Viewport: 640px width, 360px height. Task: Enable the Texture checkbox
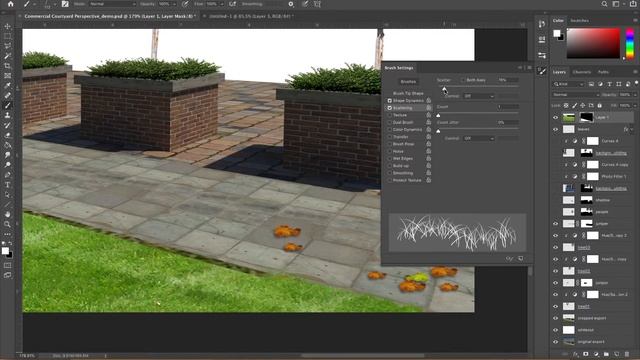pos(389,115)
